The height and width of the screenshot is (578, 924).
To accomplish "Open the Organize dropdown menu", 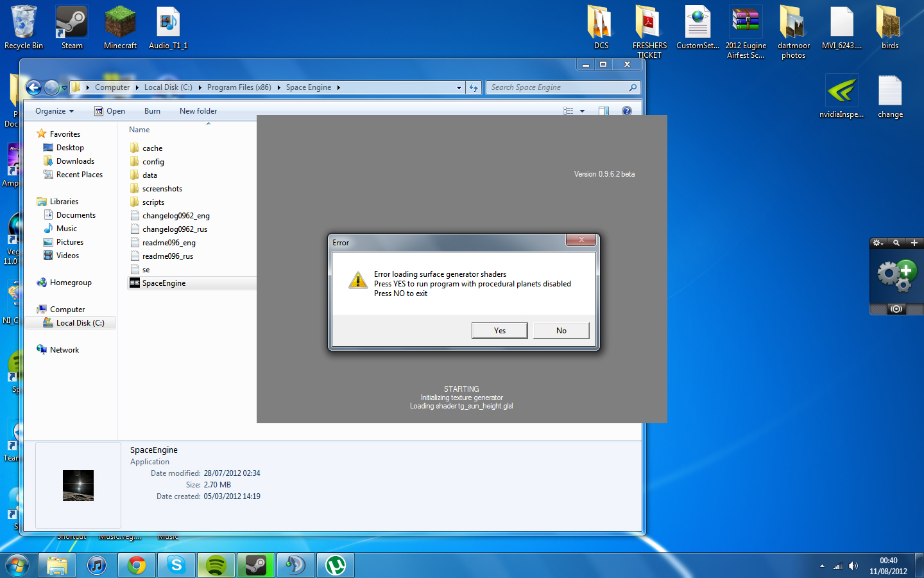I will (x=55, y=111).
